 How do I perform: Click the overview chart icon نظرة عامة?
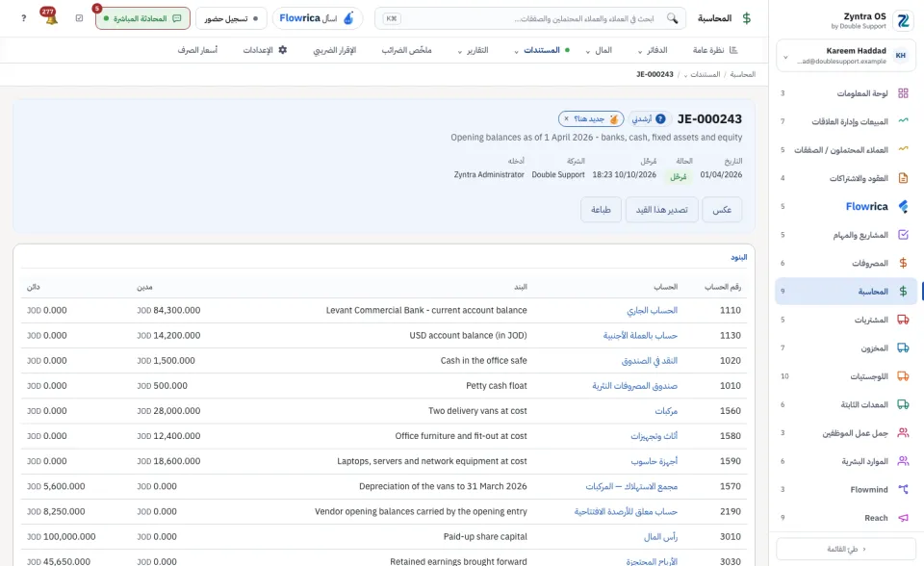[x=733, y=50]
